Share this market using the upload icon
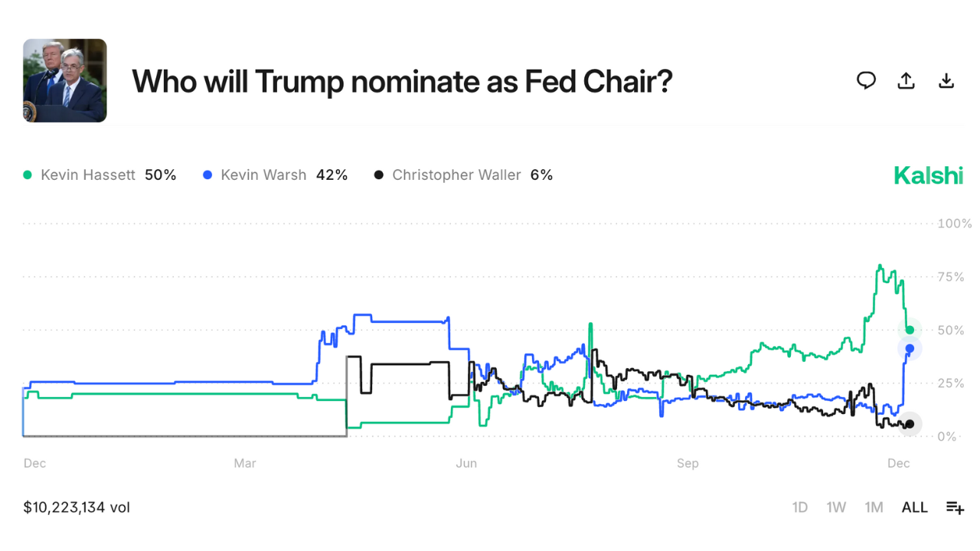The height and width of the screenshot is (551, 980). 906,80
